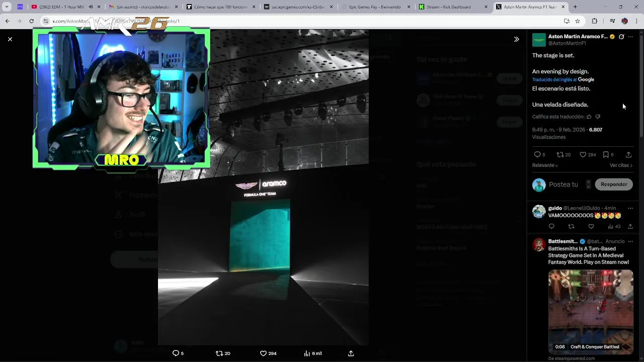Open the three-dot menu on Aston Martin tweet

(x=630, y=37)
